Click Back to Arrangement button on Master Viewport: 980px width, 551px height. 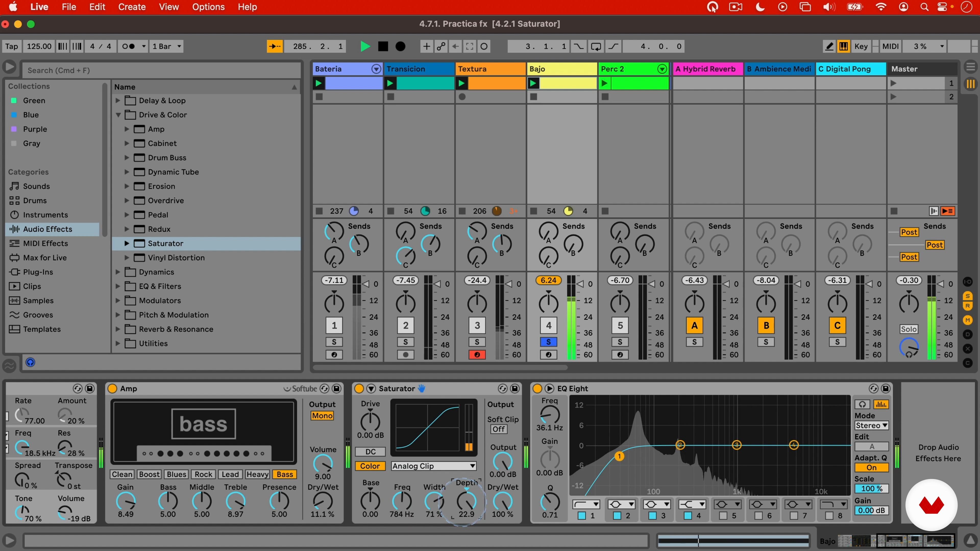(948, 211)
